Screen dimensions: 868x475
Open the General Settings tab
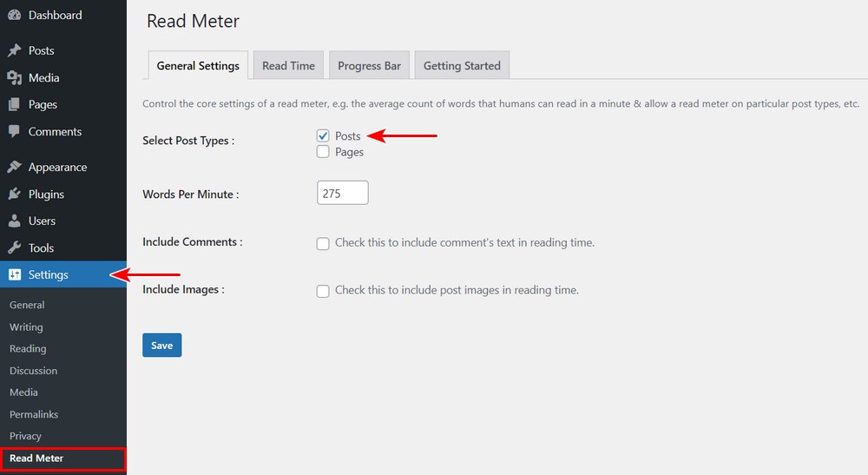[x=198, y=65]
